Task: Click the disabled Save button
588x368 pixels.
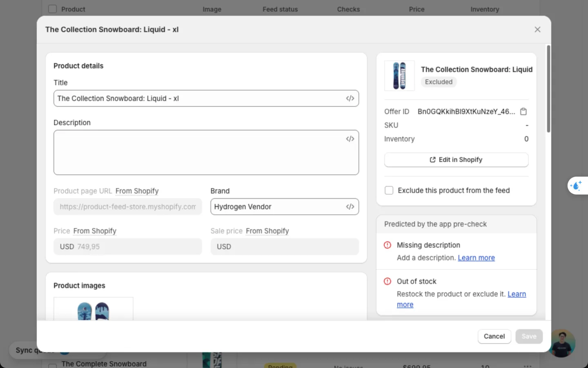Action: click(529, 337)
